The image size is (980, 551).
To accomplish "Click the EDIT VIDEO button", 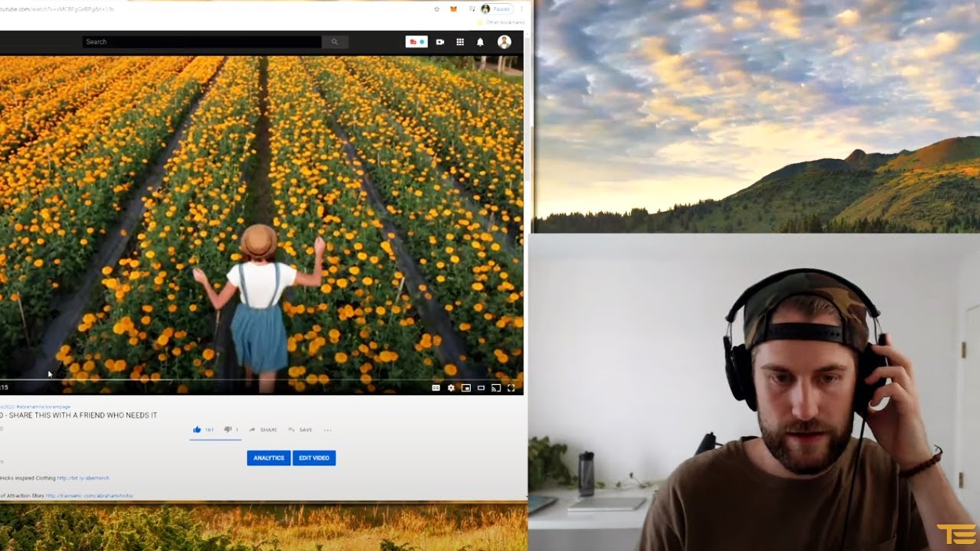I will (314, 458).
